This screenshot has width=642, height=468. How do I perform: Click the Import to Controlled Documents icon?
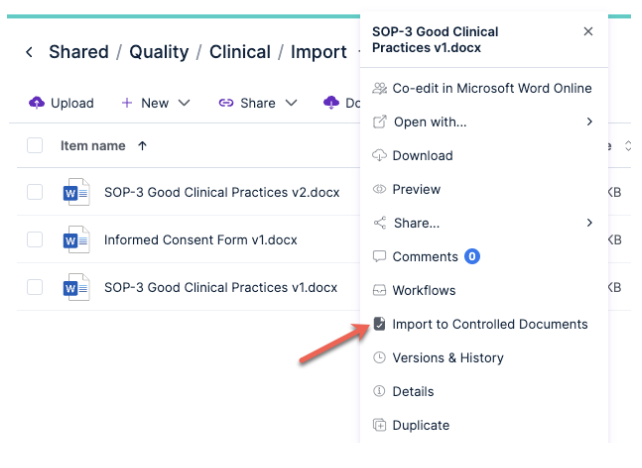point(379,324)
